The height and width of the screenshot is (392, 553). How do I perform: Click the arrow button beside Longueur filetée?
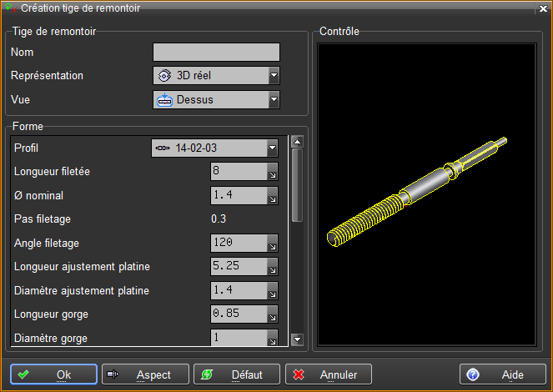click(273, 171)
